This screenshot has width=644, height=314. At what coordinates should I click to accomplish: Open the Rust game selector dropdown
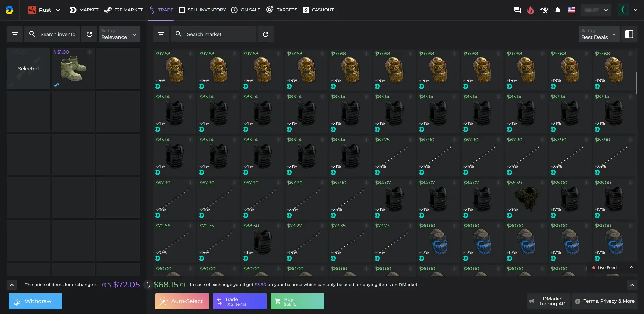coord(44,10)
